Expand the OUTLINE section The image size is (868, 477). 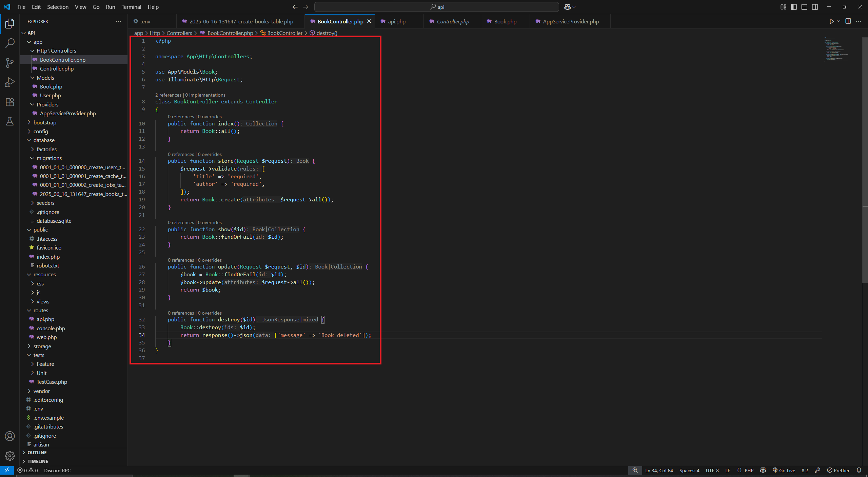point(37,452)
